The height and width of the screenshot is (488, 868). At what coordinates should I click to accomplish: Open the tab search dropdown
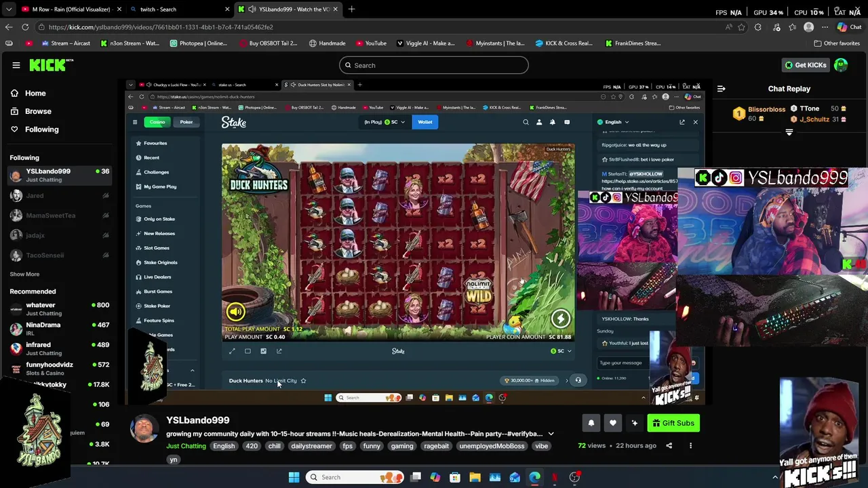click(x=9, y=9)
